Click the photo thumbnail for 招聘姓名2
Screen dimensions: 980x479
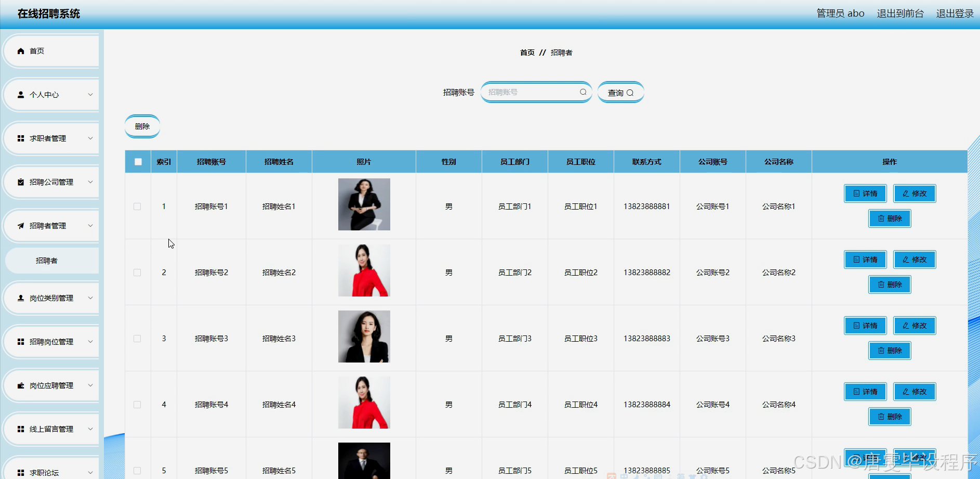[364, 270]
